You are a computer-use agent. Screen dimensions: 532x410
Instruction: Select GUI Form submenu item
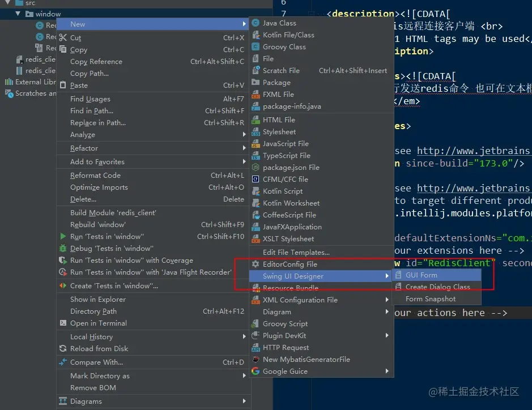coord(436,275)
